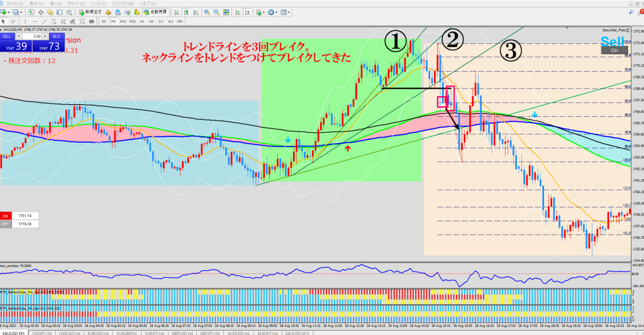
Task: Switch timeframe to D1
Action: (x=161, y=21)
